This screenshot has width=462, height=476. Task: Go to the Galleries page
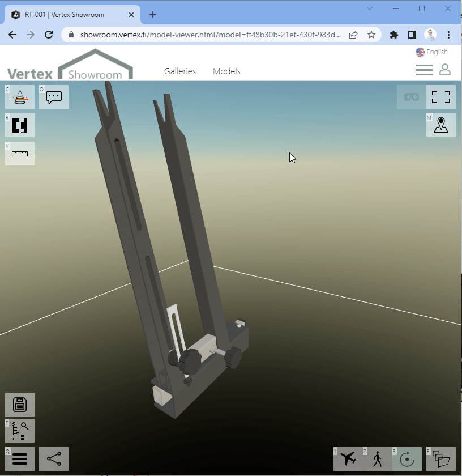(x=180, y=71)
